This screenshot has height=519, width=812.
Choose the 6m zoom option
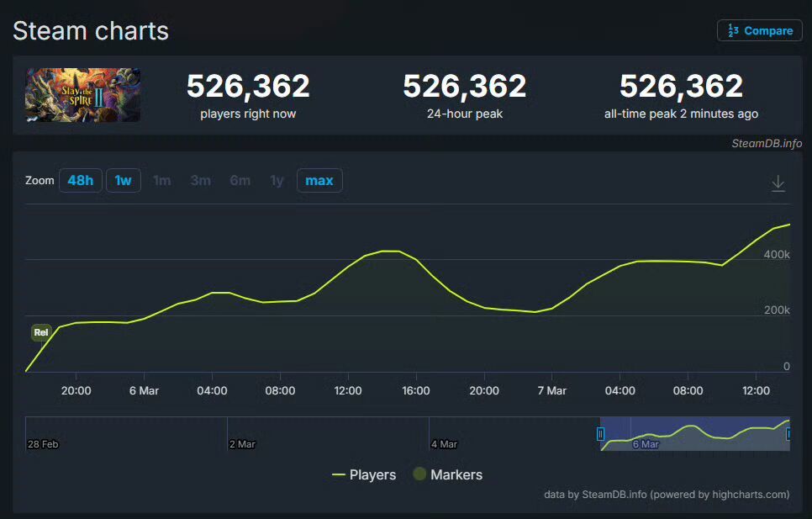[x=240, y=180]
